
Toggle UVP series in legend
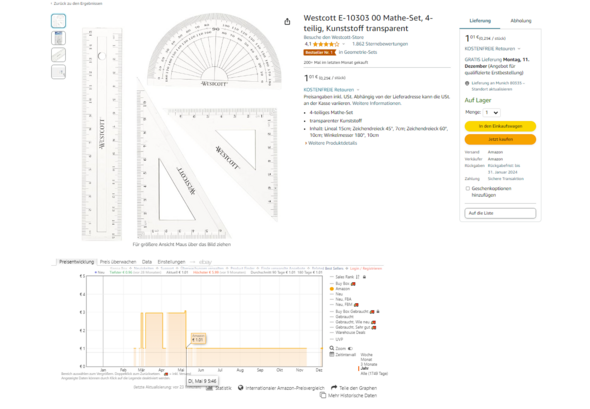(x=336, y=339)
